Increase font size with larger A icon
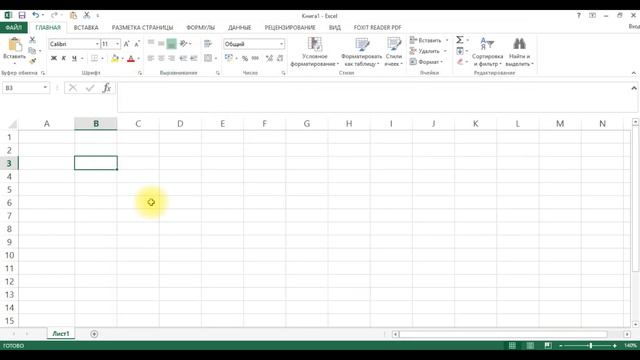This screenshot has height=360, width=640. pos(127,44)
